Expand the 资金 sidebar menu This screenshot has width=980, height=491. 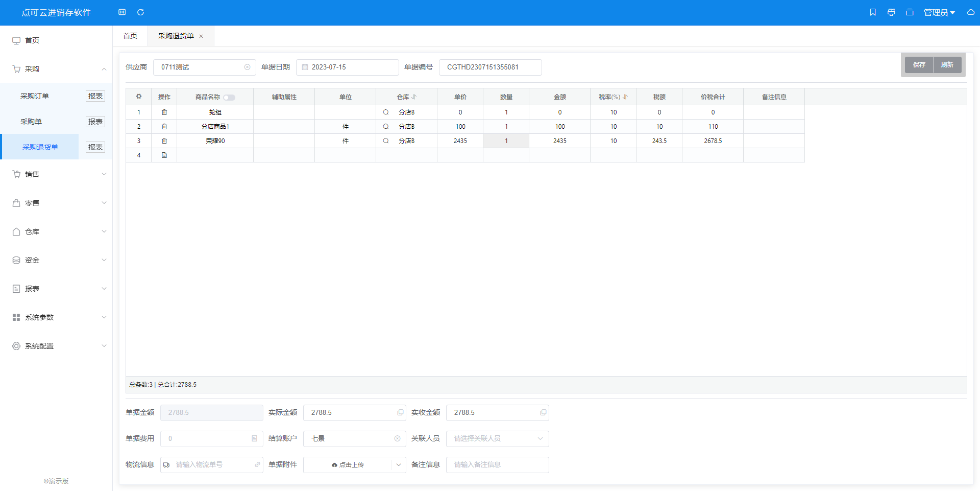(x=56, y=260)
